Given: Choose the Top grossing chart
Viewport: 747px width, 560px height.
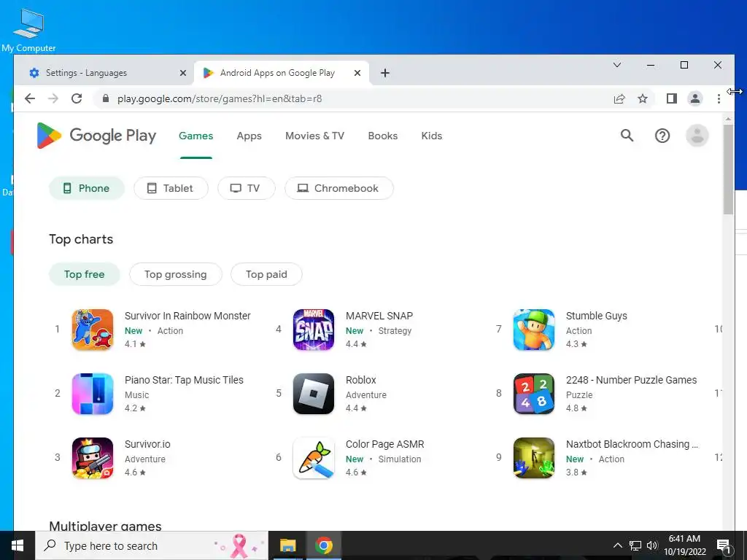Looking at the screenshot, I should click(176, 274).
